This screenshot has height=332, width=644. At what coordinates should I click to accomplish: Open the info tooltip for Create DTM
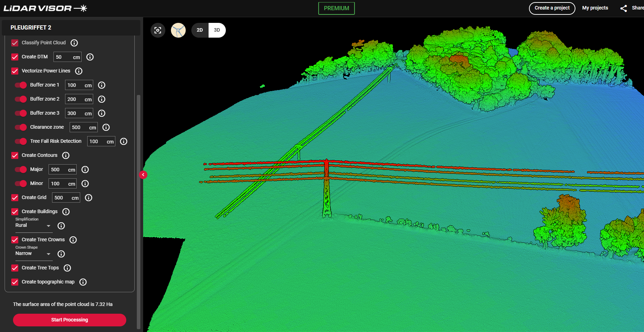[x=90, y=57]
